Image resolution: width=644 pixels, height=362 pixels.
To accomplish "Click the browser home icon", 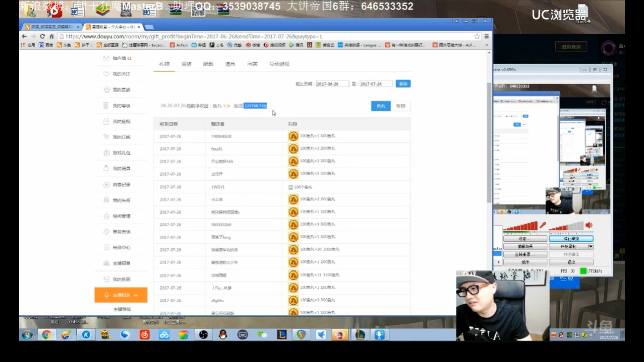I will tap(51, 36).
